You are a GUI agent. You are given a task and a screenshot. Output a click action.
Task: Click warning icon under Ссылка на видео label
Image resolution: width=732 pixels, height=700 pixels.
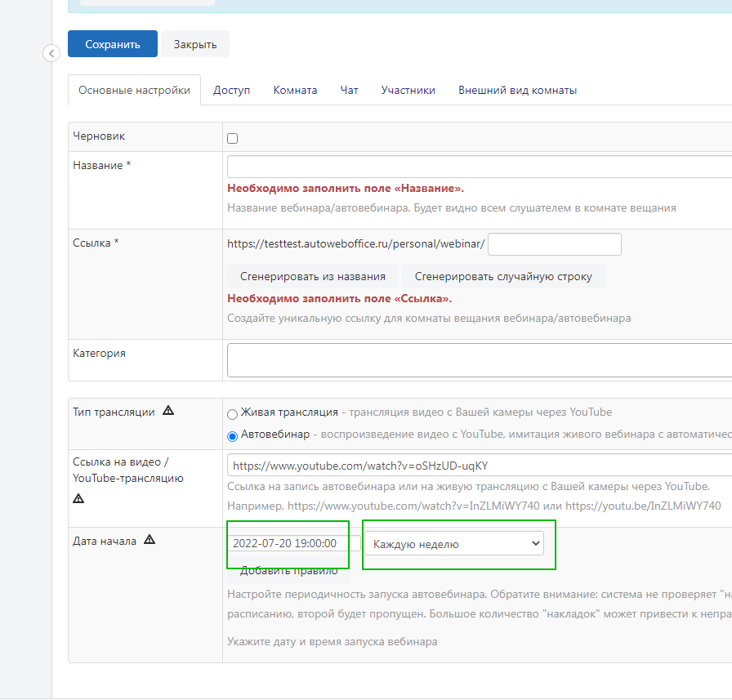(78, 497)
